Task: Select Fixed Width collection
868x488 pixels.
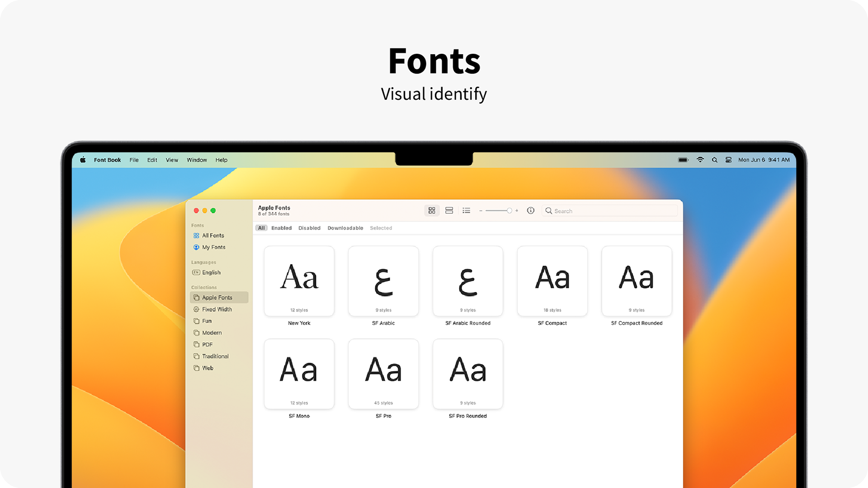Action: 219,309
